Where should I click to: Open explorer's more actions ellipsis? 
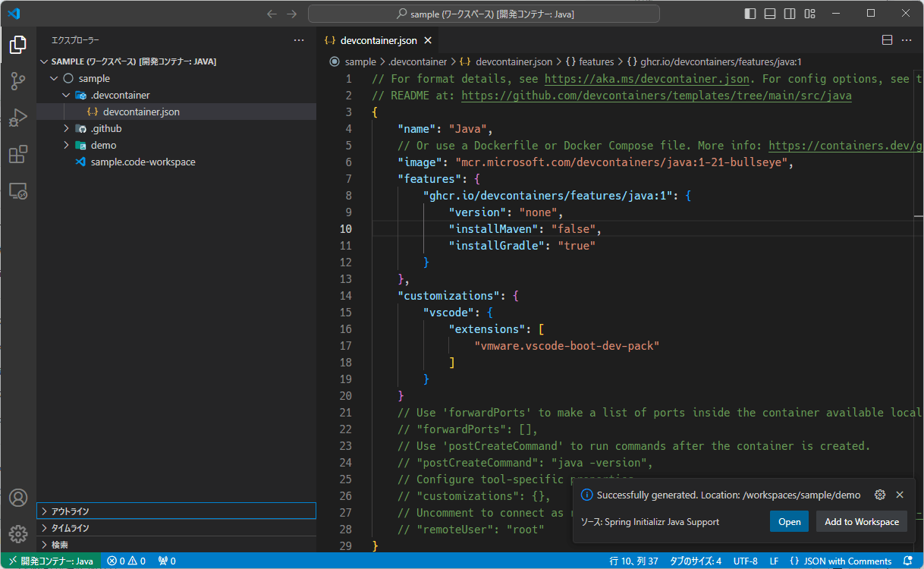click(x=299, y=39)
